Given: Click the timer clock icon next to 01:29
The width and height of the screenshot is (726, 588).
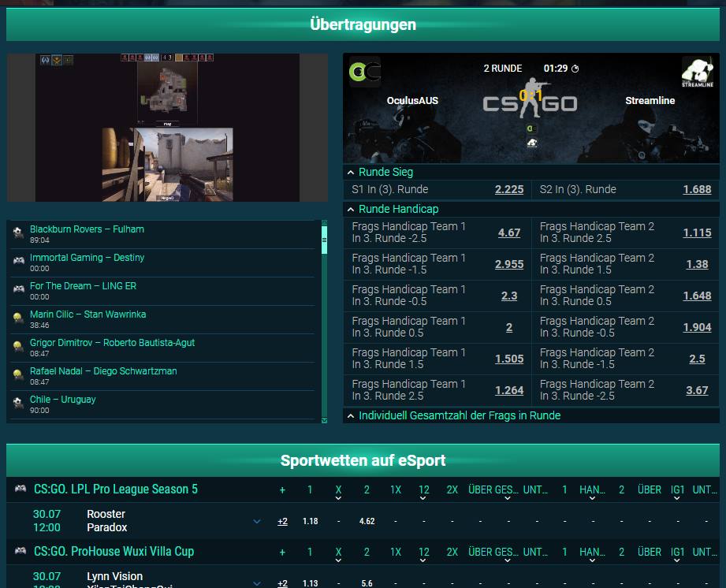Looking at the screenshot, I should [575, 69].
